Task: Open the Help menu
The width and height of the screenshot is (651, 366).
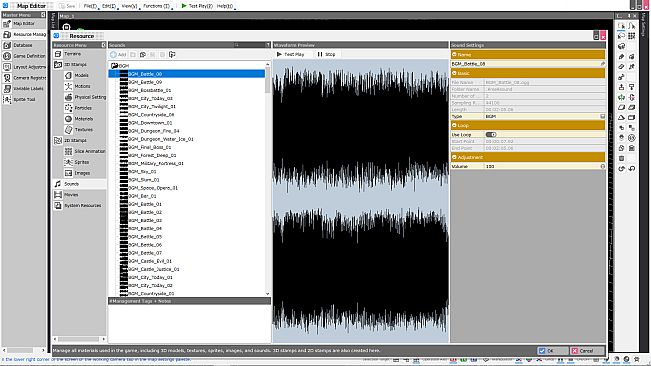Action: pyautogui.click(x=225, y=6)
